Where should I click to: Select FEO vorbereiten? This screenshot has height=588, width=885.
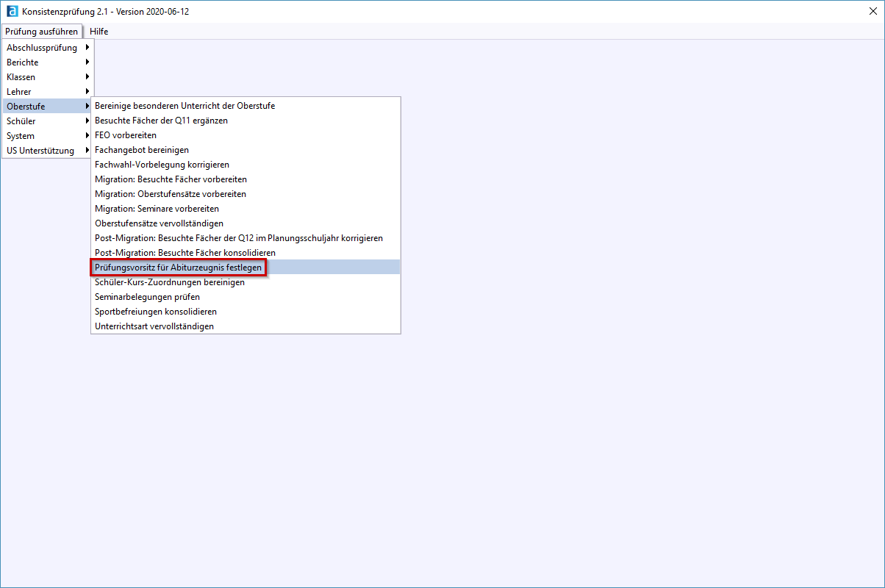(246, 135)
